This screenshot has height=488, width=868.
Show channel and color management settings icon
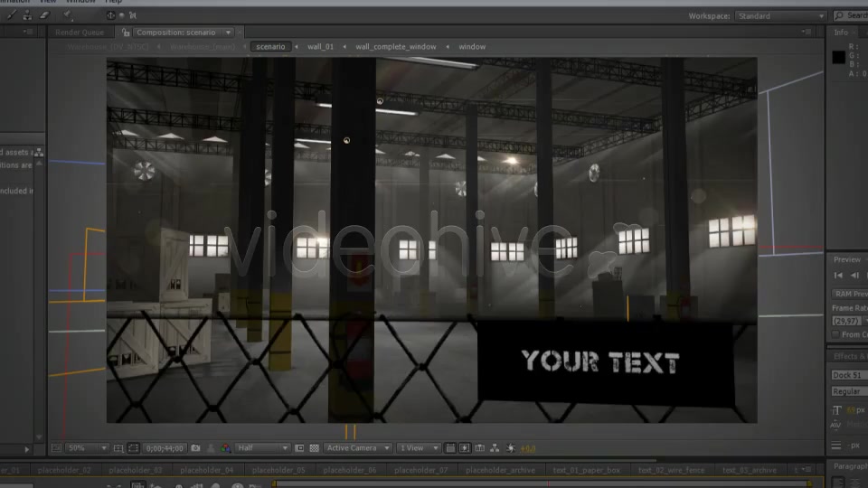[x=225, y=448]
